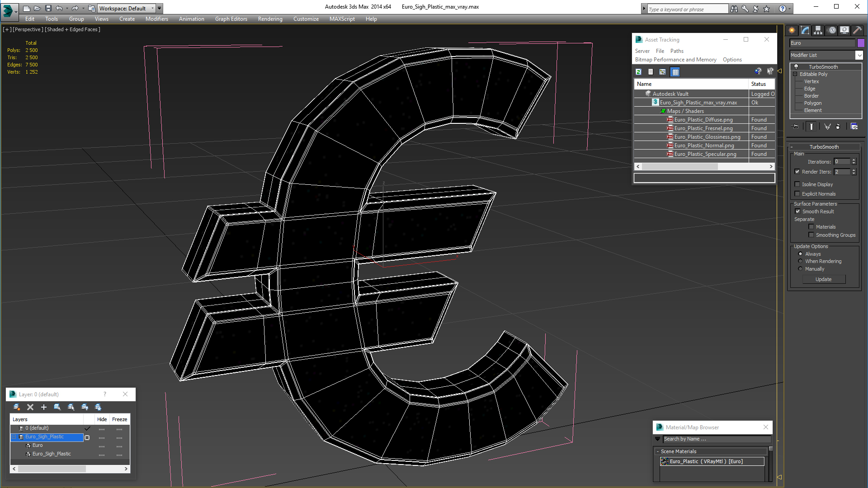
Task: Open the Modifiers menu
Action: point(157,19)
